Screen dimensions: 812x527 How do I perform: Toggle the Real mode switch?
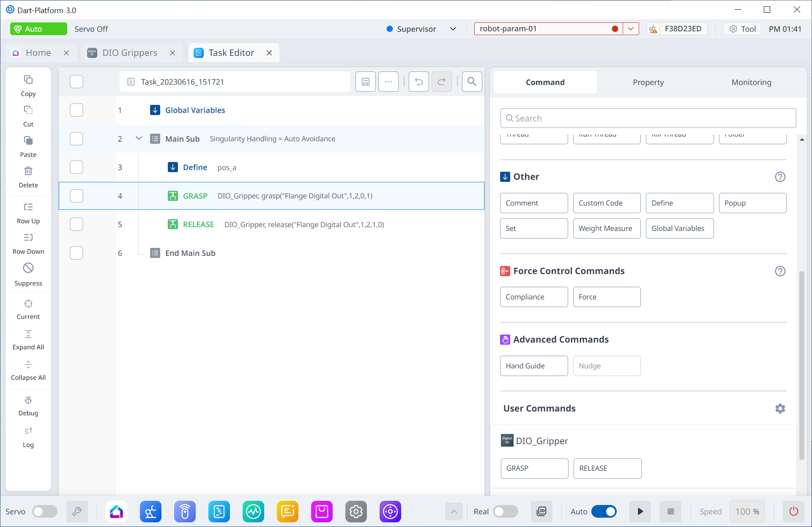click(505, 511)
